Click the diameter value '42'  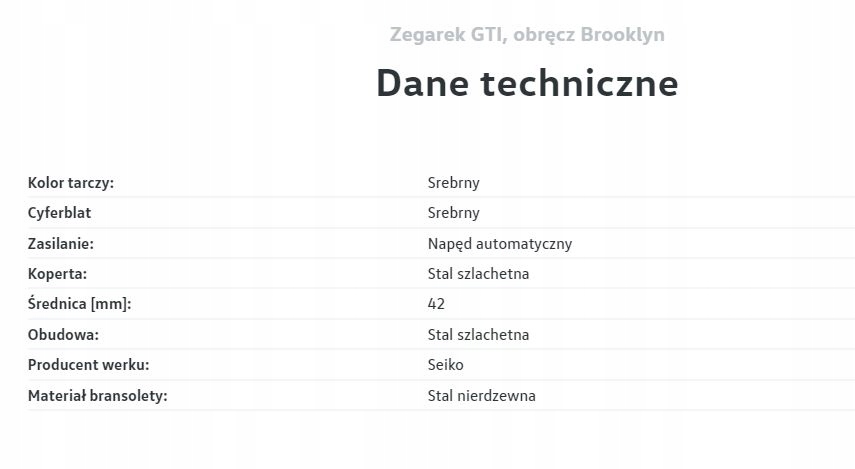click(436, 304)
